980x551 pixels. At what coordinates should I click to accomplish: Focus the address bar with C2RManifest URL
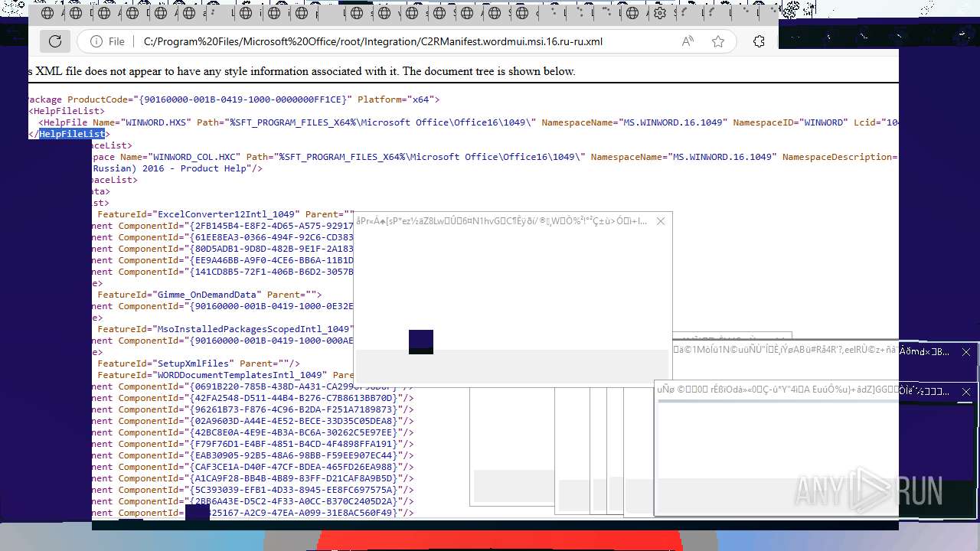[x=373, y=41]
